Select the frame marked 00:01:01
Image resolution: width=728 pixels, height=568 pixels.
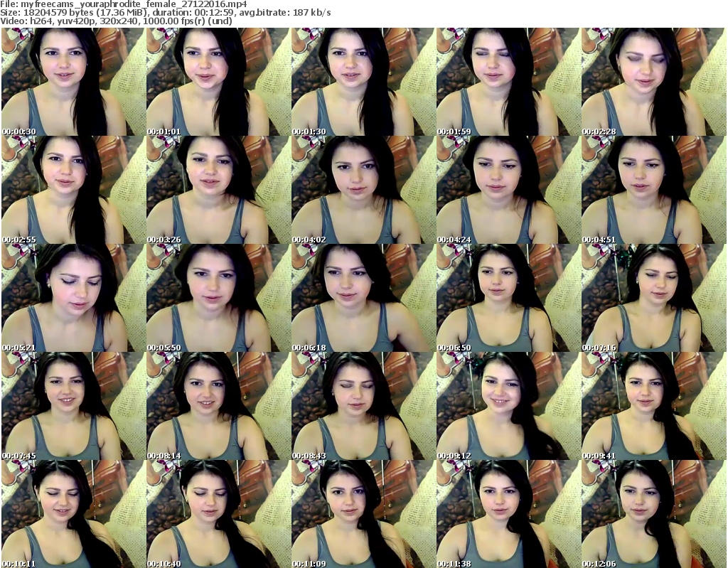218,82
